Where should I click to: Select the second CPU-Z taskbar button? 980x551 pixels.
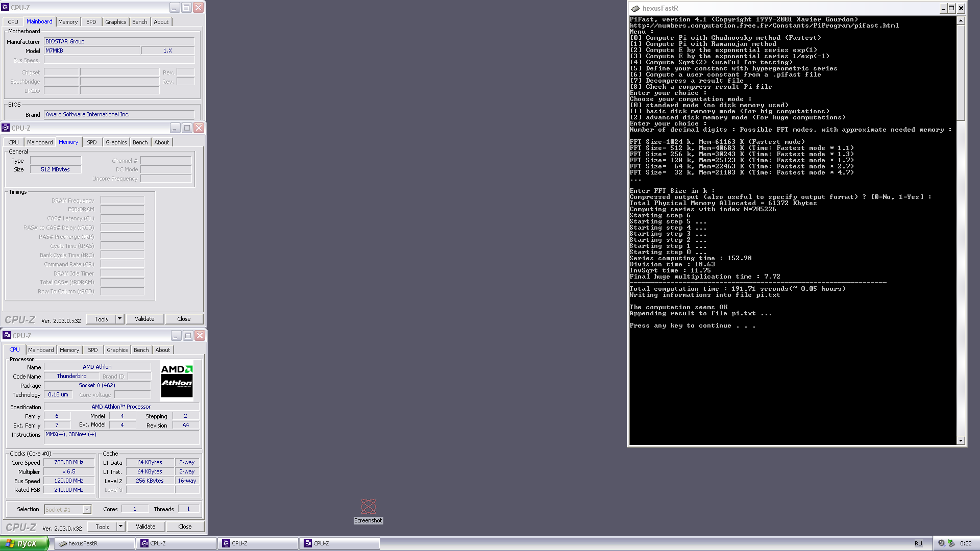258,543
